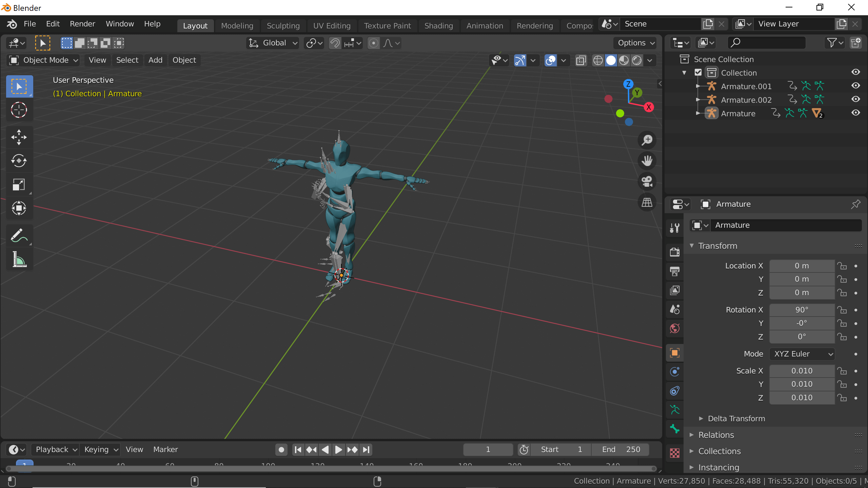Click the Rotation X value field
Viewport: 868px width, 488px height.
(802, 310)
